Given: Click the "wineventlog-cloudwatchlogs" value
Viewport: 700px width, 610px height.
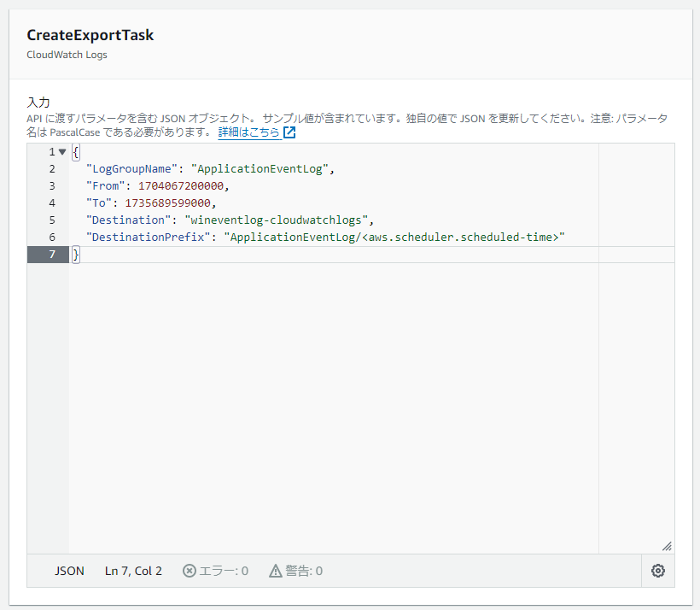Looking at the screenshot, I should pyautogui.click(x=276, y=220).
